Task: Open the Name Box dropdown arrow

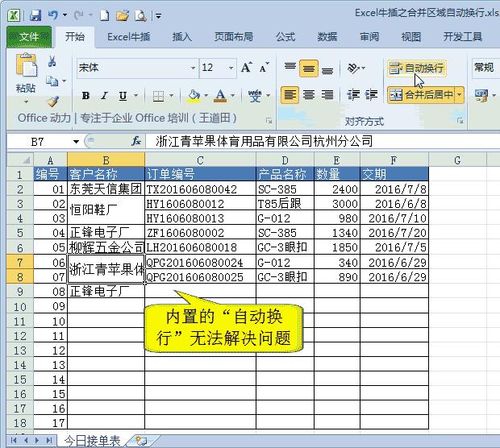Action: click(76, 142)
